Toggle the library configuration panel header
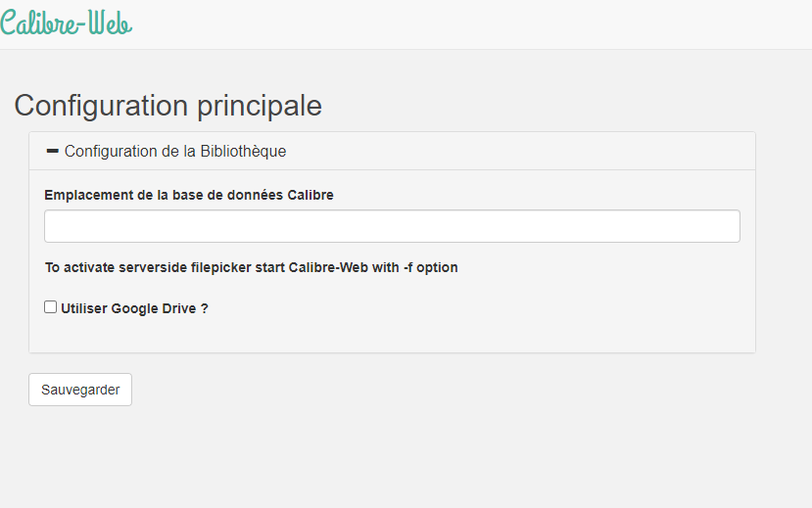Screen dimensions: 812x508 (x=392, y=151)
